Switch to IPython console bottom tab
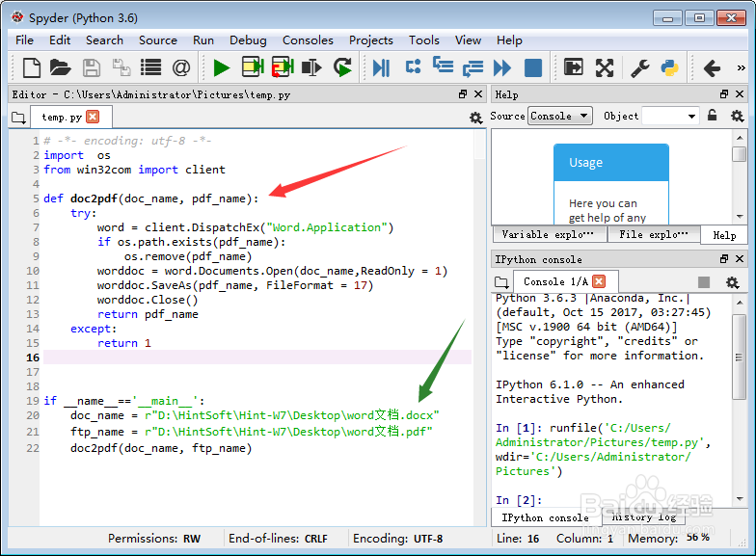Viewport: 756px width, 556px height. coord(545,517)
